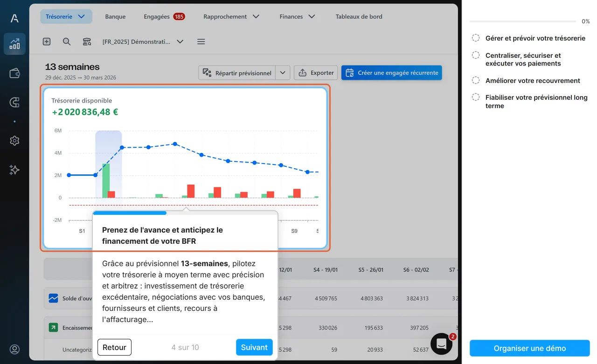Click Créer une engagée récurrente

(x=392, y=73)
